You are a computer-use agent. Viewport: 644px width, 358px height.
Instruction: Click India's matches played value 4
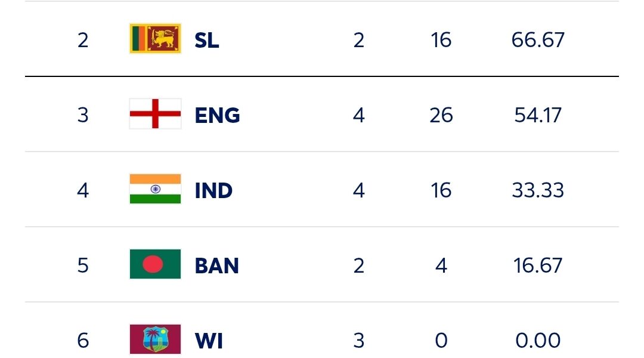pos(359,191)
